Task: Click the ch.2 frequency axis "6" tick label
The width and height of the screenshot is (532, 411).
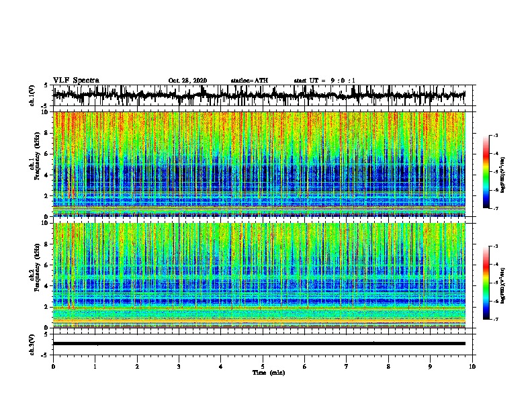Action: (x=47, y=265)
